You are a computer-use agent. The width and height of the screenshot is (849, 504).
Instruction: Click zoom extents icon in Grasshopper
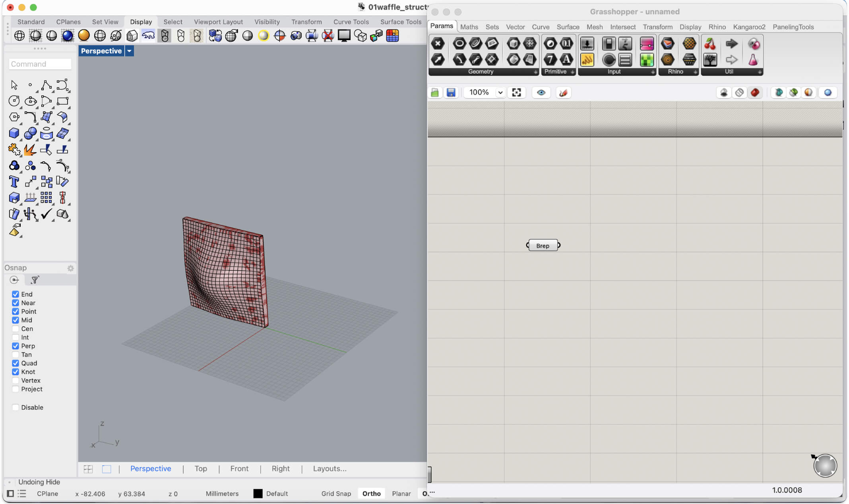pos(516,93)
